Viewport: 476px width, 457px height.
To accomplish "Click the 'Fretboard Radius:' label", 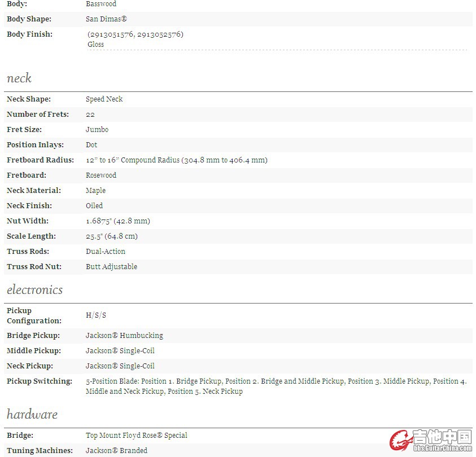I will coord(41,160).
